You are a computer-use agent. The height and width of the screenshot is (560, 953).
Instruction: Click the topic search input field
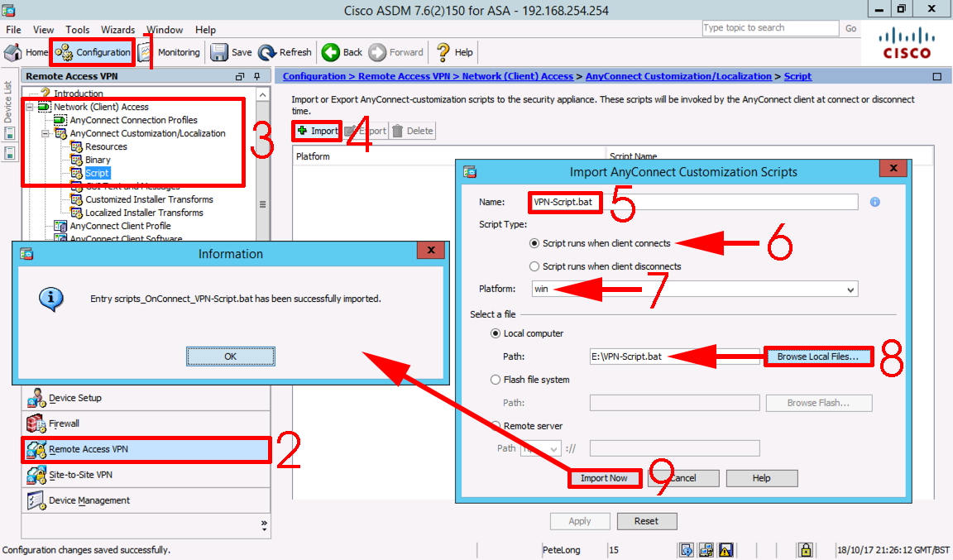click(x=770, y=28)
